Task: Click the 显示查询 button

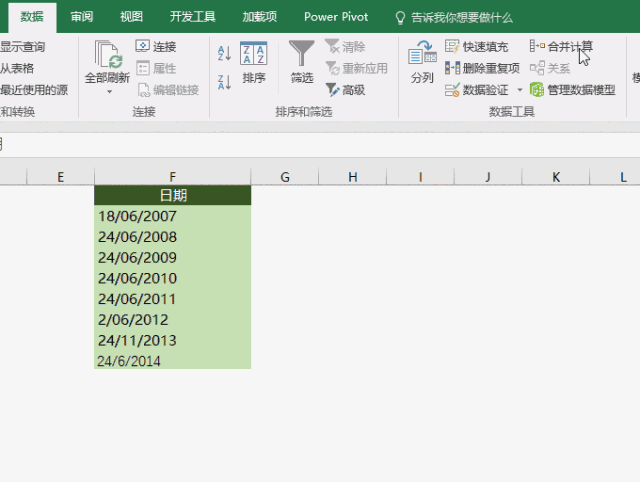Action: 22,47
